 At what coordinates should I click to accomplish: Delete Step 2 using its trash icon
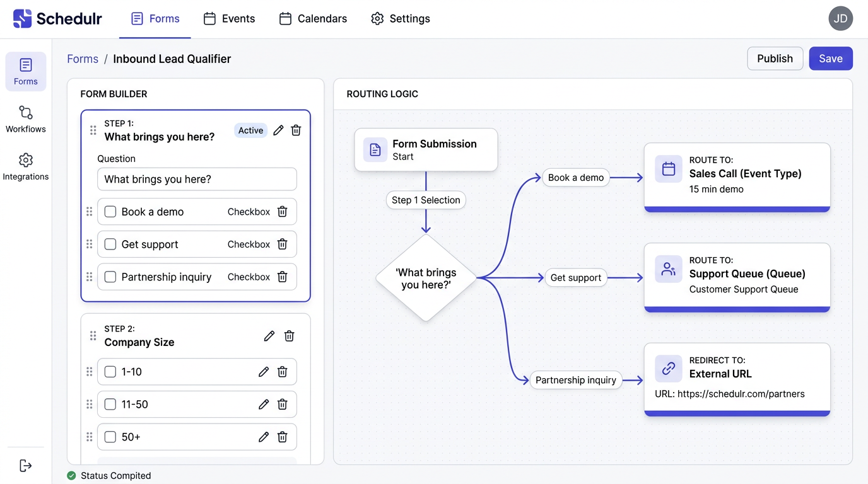click(289, 336)
